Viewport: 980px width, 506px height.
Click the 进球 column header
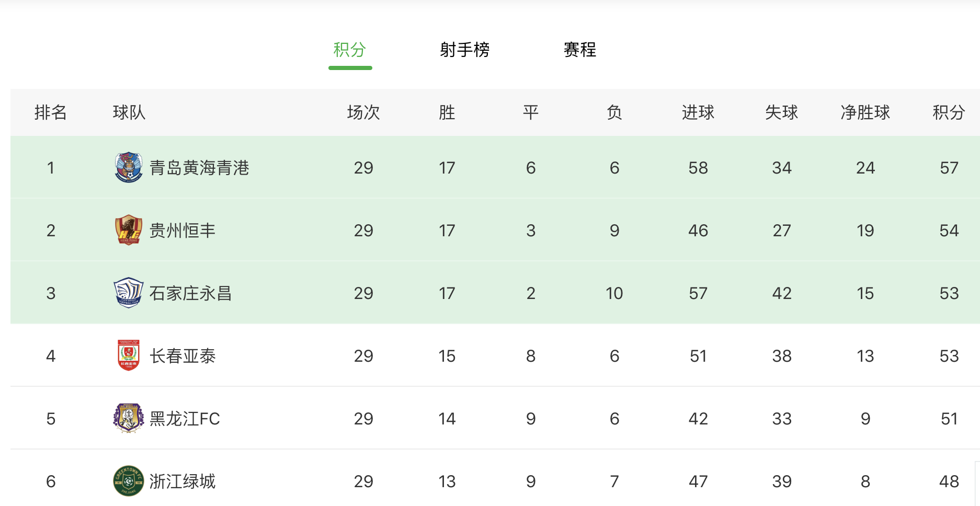(698, 112)
